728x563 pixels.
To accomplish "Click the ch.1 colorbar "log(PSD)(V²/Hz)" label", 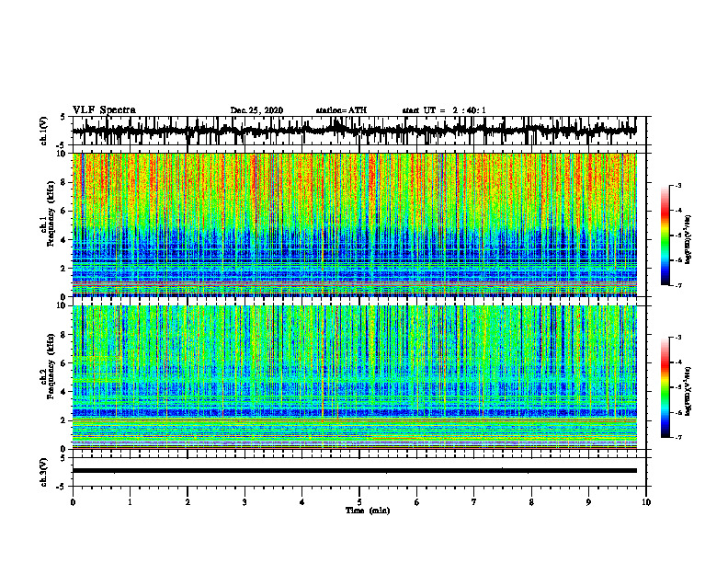I will click(688, 240).
